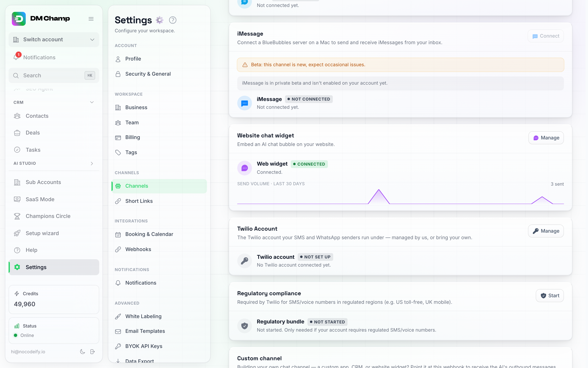The image size is (588, 368).
Task: Collapse sidebar with the hamburger menu icon
Action: (91, 19)
